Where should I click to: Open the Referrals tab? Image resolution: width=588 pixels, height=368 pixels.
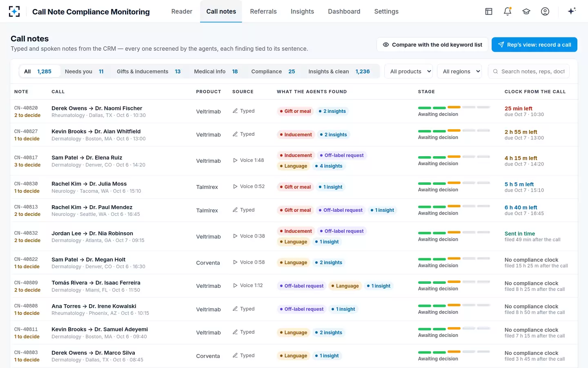click(263, 11)
